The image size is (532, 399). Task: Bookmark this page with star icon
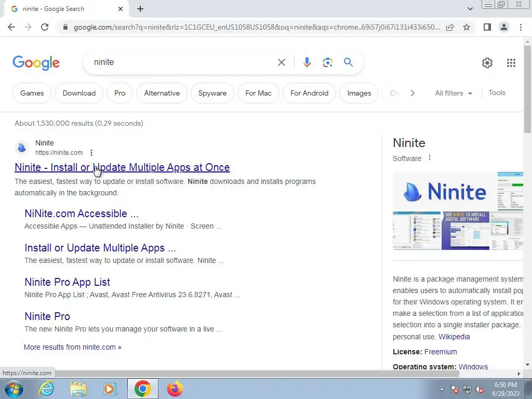click(467, 27)
